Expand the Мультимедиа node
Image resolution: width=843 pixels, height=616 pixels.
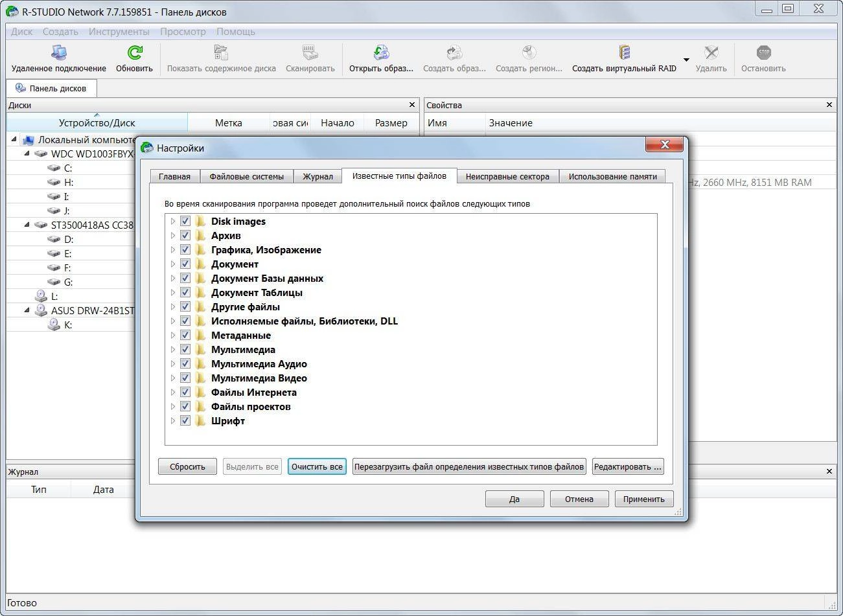coord(173,350)
